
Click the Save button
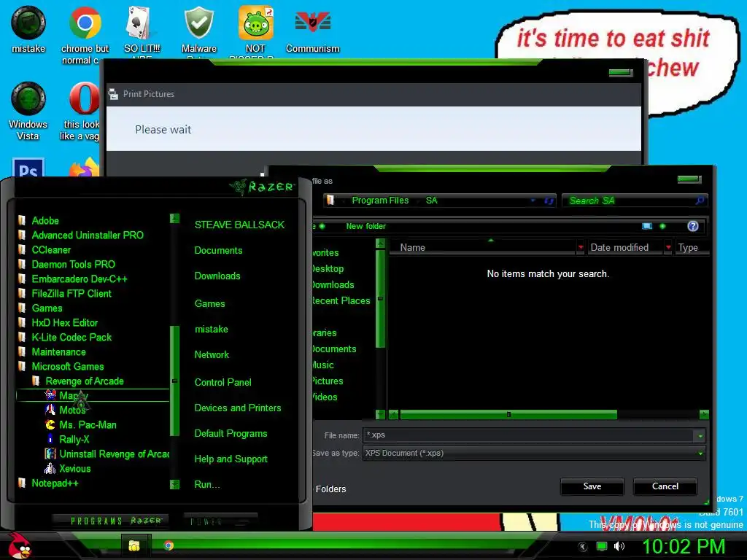[592, 486]
